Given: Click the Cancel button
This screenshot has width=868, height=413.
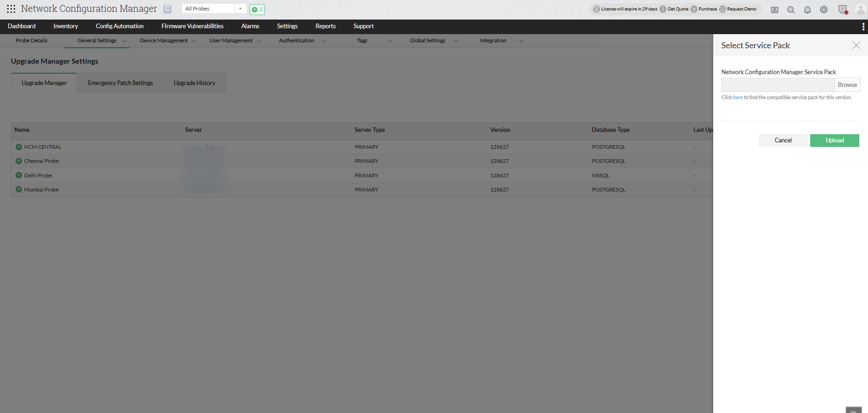Looking at the screenshot, I should (x=783, y=141).
